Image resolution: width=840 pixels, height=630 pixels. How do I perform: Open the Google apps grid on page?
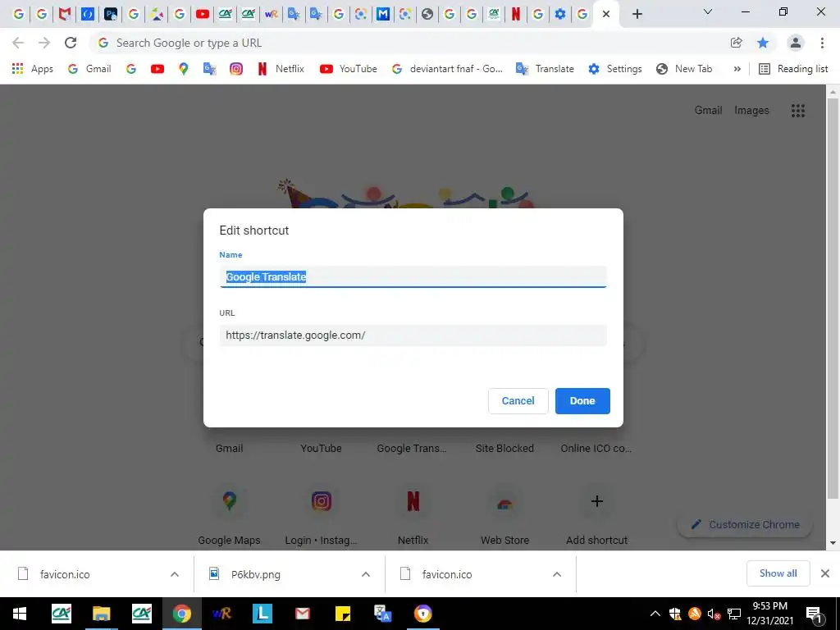(797, 111)
